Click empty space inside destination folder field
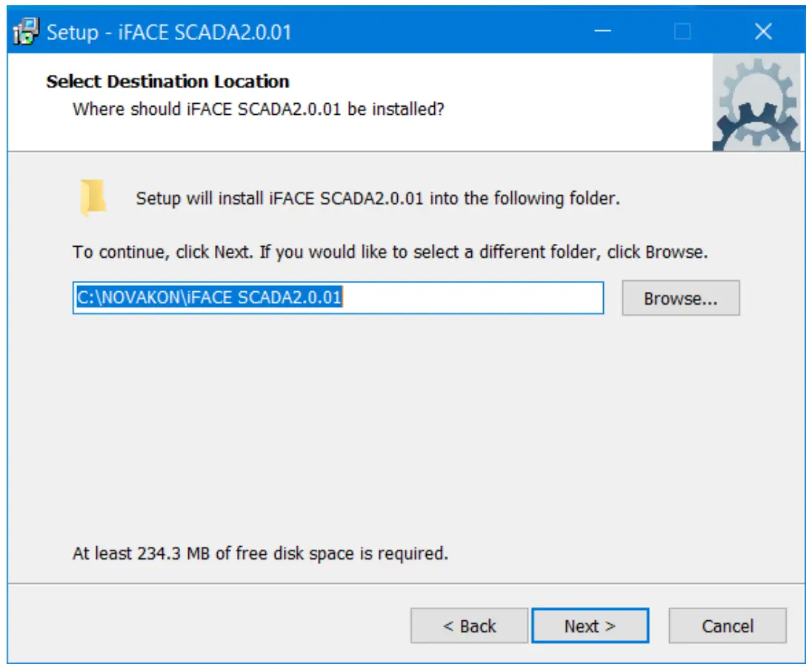Image resolution: width=812 pixels, height=667 pixels. click(474, 298)
